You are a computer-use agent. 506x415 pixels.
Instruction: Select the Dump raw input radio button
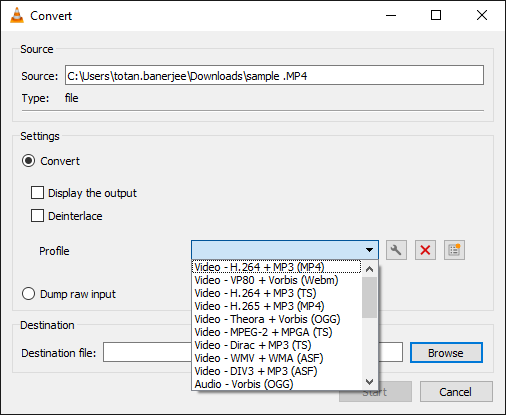pos(28,294)
